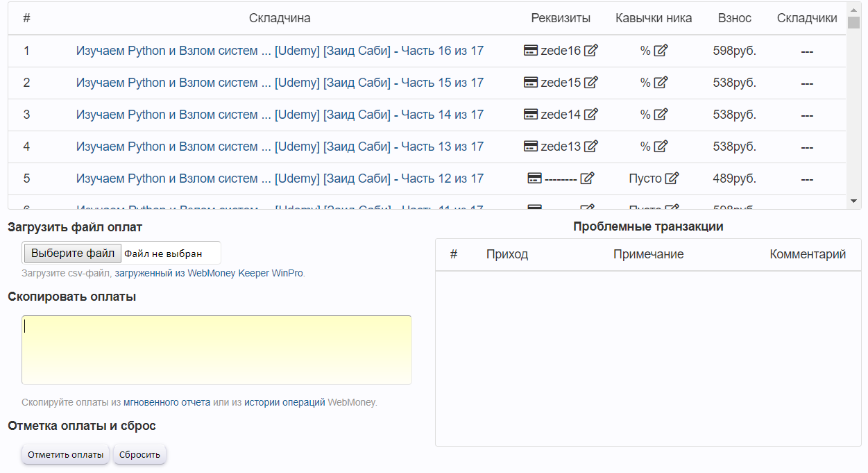Click credit card icon in row 2
The height and width of the screenshot is (473, 868).
coord(531,83)
